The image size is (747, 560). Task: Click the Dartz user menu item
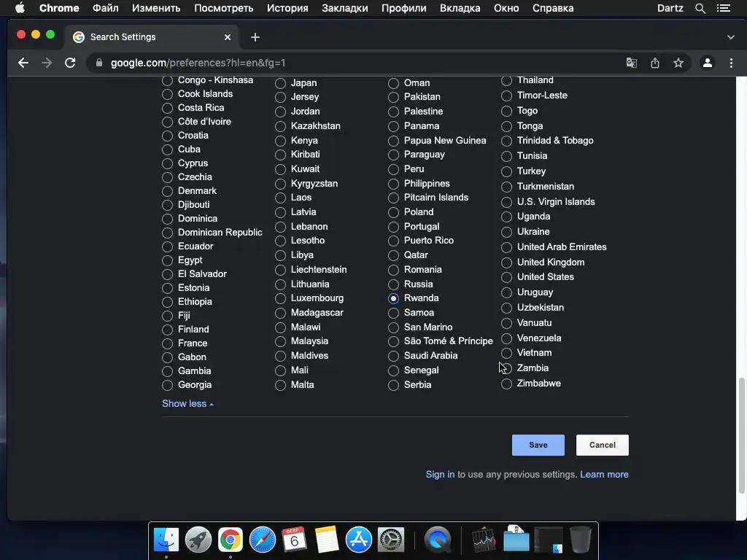tap(670, 8)
